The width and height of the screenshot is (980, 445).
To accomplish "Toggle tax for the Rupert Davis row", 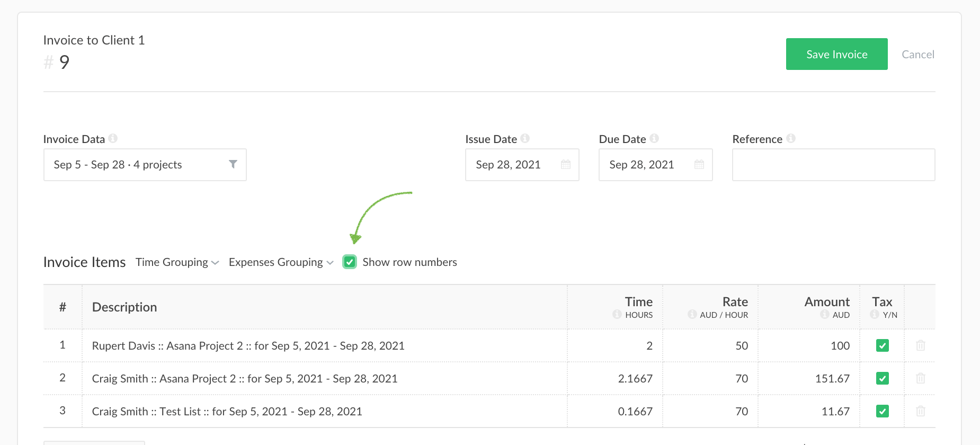I will 882,345.
